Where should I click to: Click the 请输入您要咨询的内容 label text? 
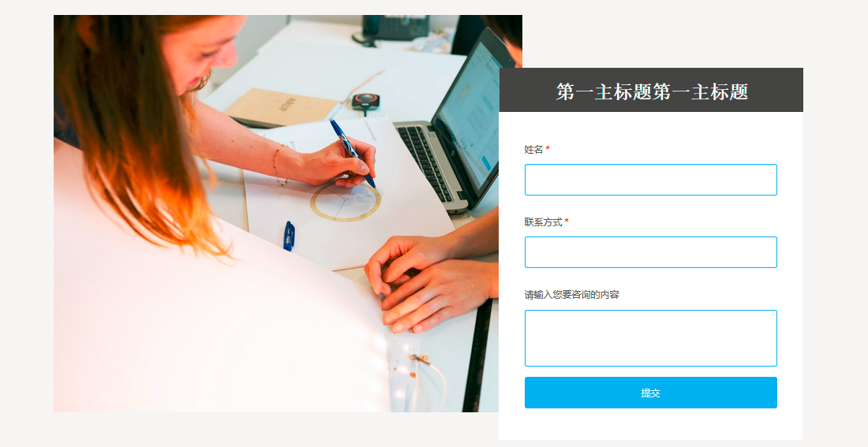571,295
